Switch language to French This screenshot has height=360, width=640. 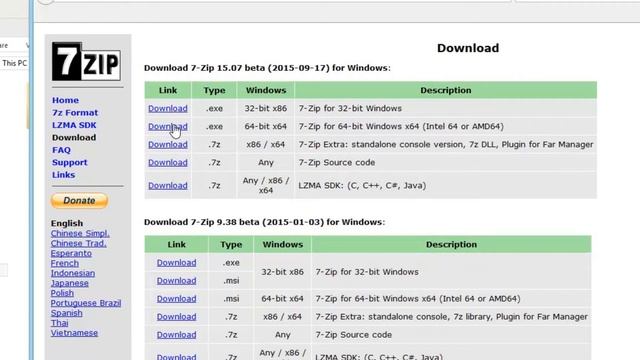click(x=64, y=263)
